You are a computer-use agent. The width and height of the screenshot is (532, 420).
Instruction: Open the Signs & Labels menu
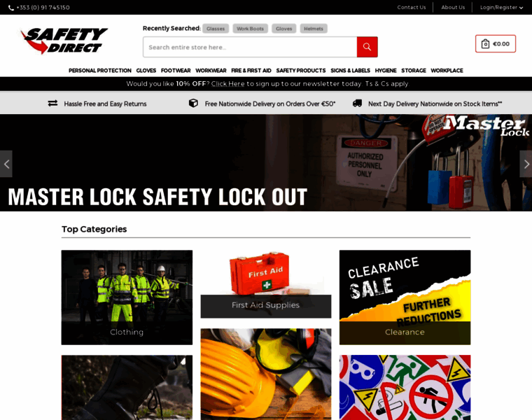(350, 71)
